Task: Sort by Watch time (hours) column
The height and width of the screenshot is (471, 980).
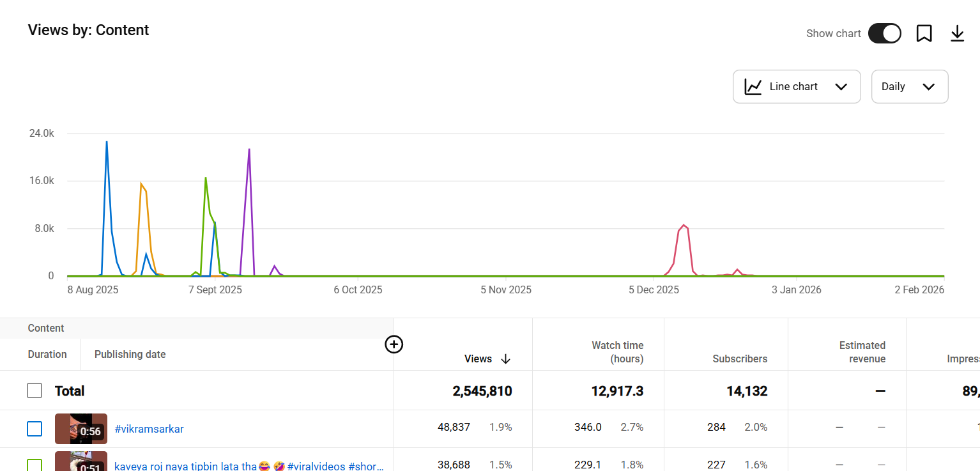Action: [617, 352]
